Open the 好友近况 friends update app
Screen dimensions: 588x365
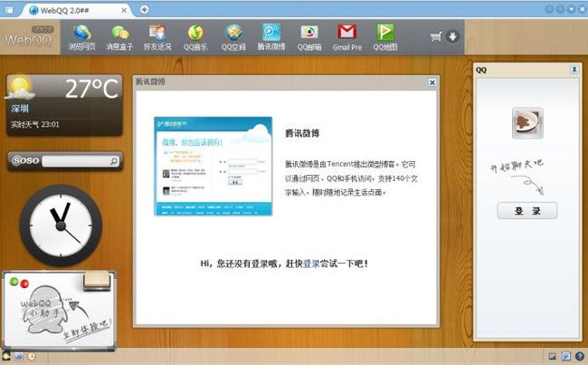(157, 37)
